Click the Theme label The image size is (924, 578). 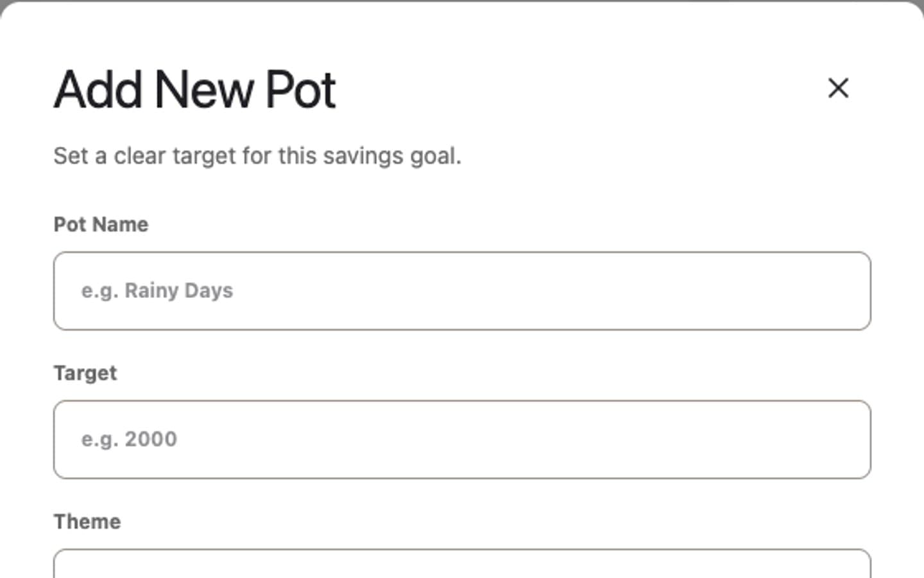pyautogui.click(x=87, y=521)
